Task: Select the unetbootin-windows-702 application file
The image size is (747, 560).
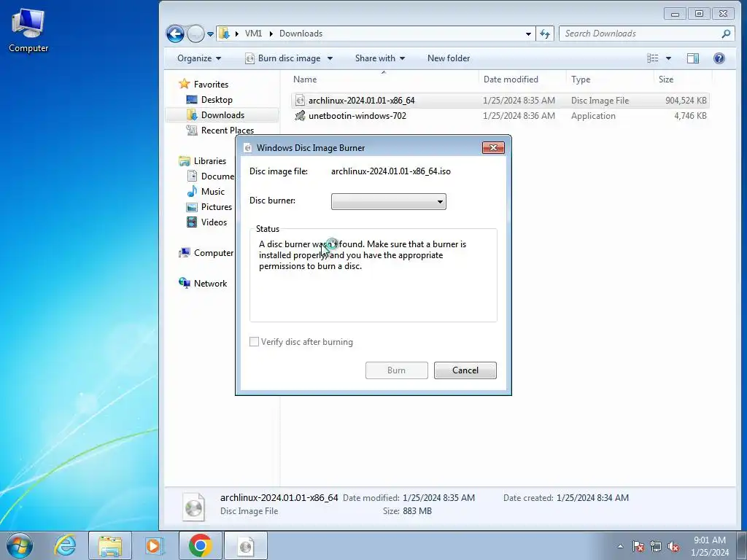Action: tap(500, 116)
